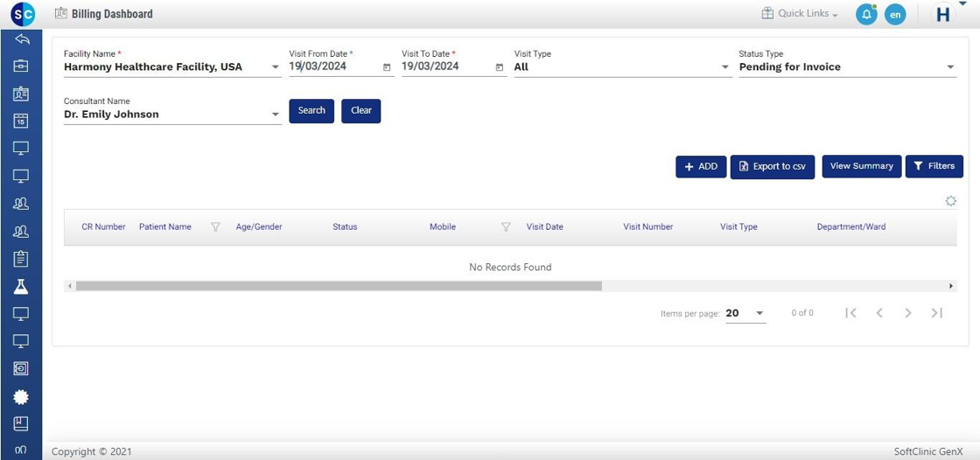Viewport: 980px width, 460px height.
Task: Click the Search button
Action: click(311, 110)
